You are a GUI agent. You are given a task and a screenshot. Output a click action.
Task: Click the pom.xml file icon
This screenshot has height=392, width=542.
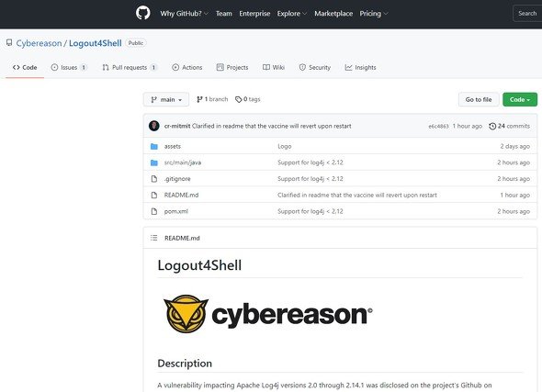click(154, 211)
